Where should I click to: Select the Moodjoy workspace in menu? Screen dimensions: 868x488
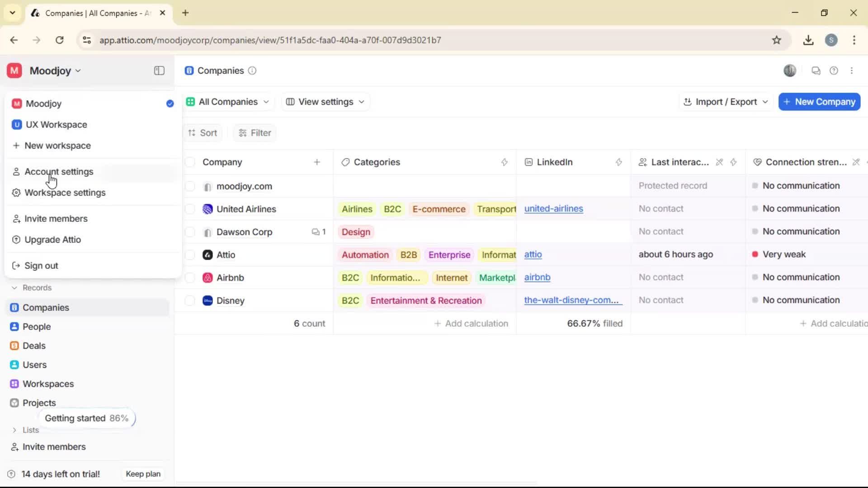point(93,103)
